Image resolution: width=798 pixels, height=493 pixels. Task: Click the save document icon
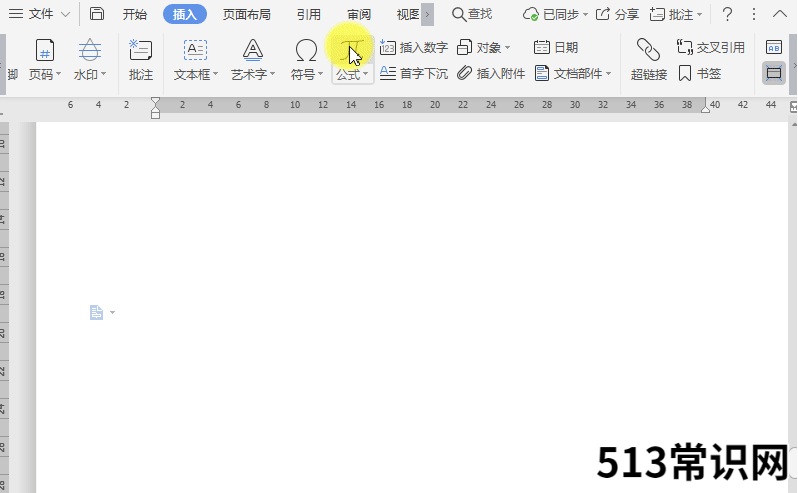(97, 14)
